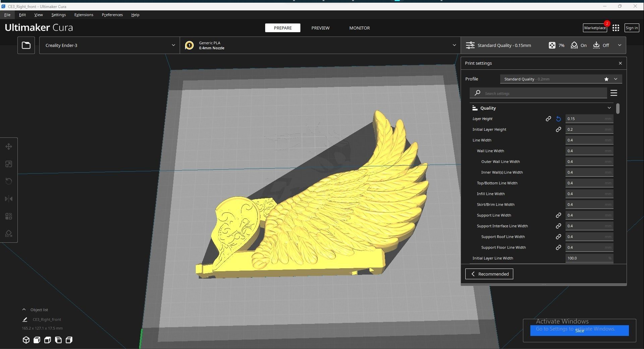Open the Settings menu
The width and height of the screenshot is (644, 349).
59,15
